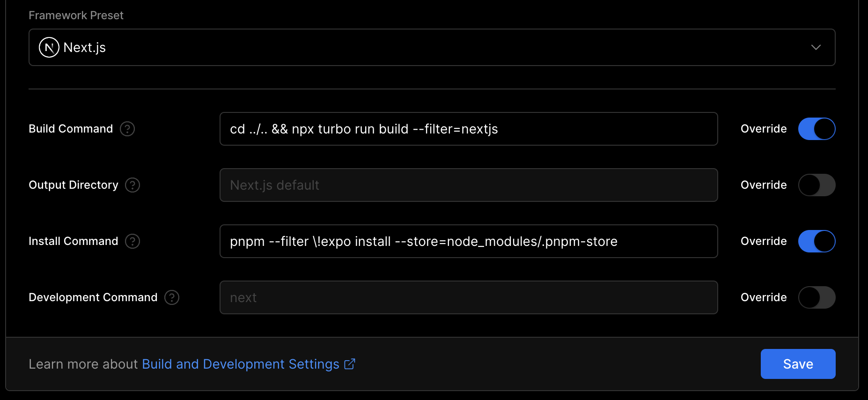Click the Framework Preset label text

[x=76, y=15]
